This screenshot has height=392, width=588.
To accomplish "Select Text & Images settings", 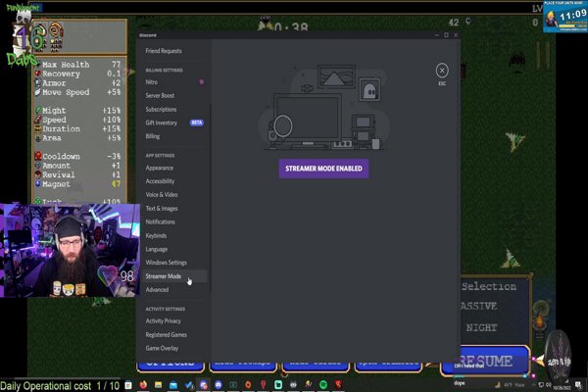I will coord(162,208).
